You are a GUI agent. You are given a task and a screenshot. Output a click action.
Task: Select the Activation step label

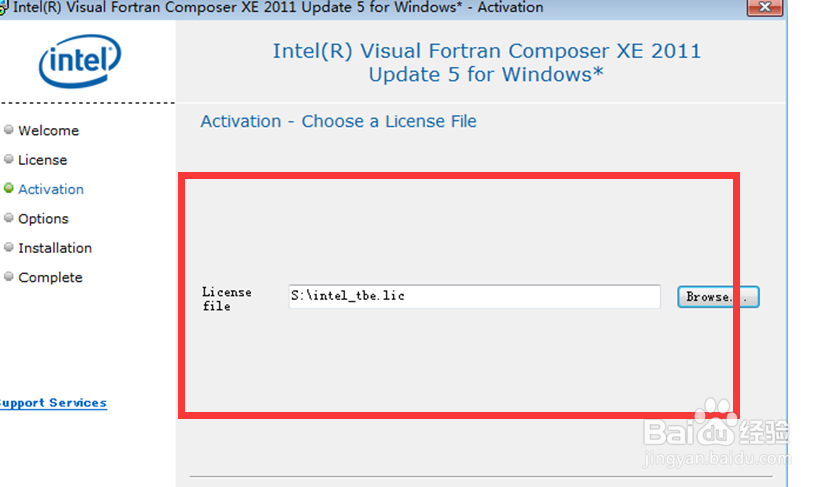(x=51, y=189)
